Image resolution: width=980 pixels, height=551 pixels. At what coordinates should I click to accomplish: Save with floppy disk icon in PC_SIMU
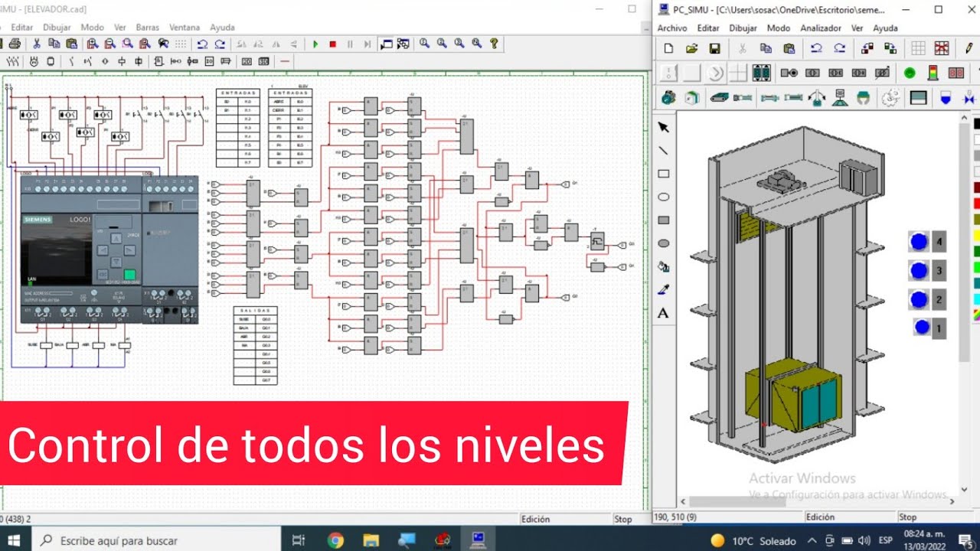click(x=714, y=48)
